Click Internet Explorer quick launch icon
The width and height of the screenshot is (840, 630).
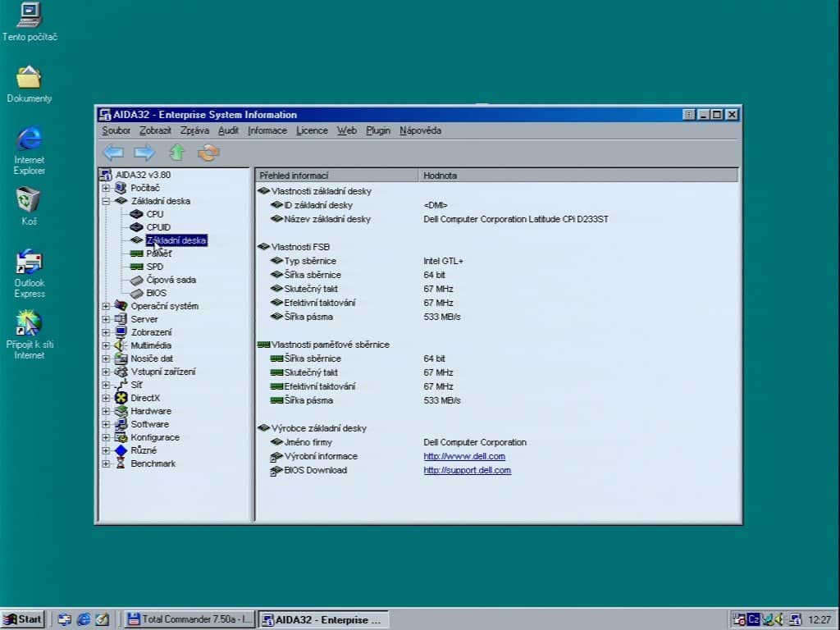[x=84, y=619]
